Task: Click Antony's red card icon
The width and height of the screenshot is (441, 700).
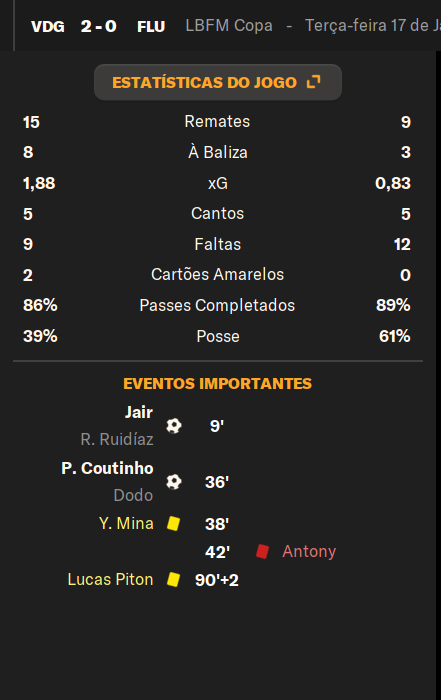Action: coord(262,551)
